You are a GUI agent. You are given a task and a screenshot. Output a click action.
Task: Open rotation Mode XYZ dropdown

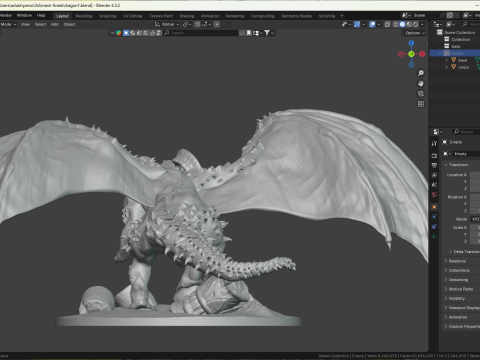475,219
